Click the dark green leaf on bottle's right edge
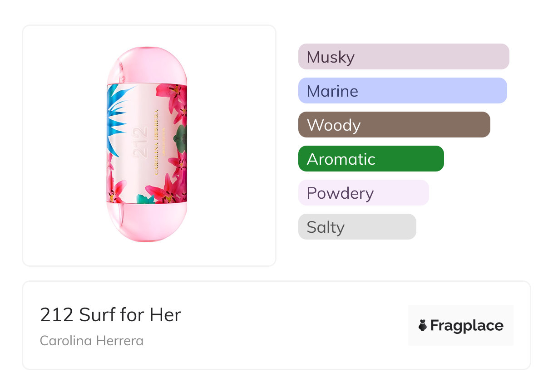 pos(182,136)
